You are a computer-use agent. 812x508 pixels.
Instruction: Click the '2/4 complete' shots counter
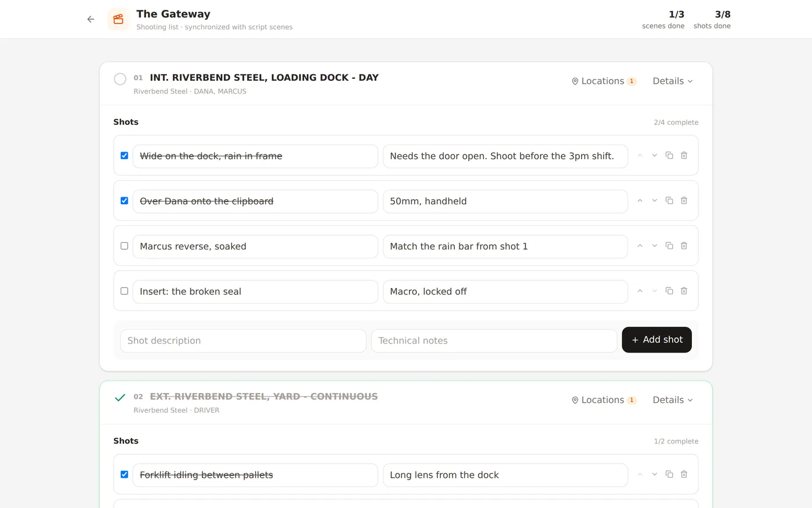(676, 123)
